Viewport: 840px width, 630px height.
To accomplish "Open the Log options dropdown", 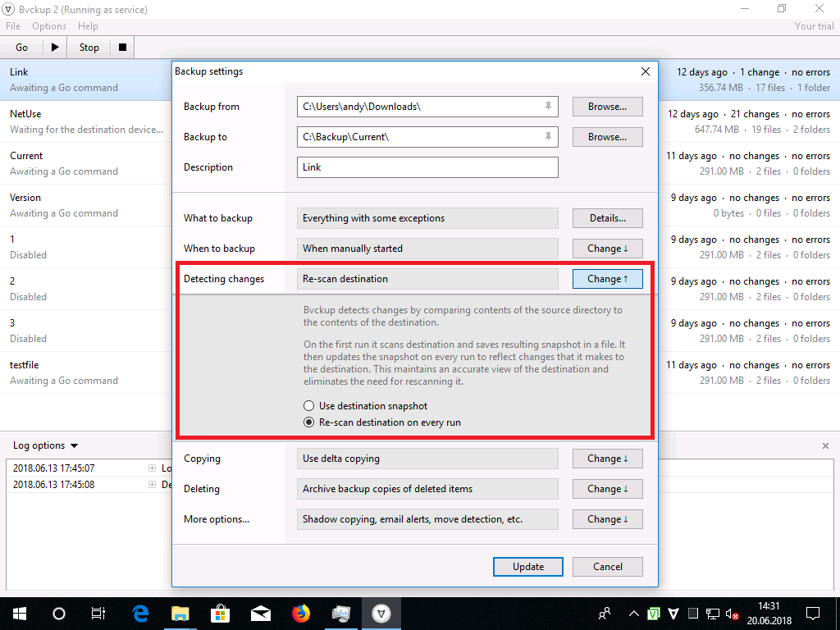I will click(46, 445).
